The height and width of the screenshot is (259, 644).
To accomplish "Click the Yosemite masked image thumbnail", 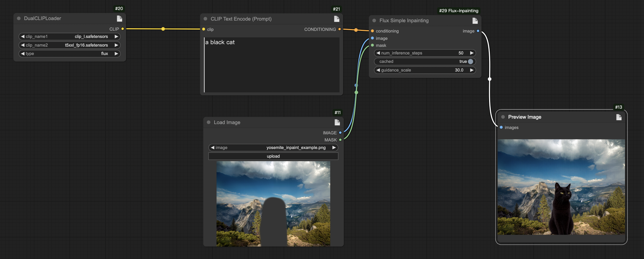I will coord(273,204).
